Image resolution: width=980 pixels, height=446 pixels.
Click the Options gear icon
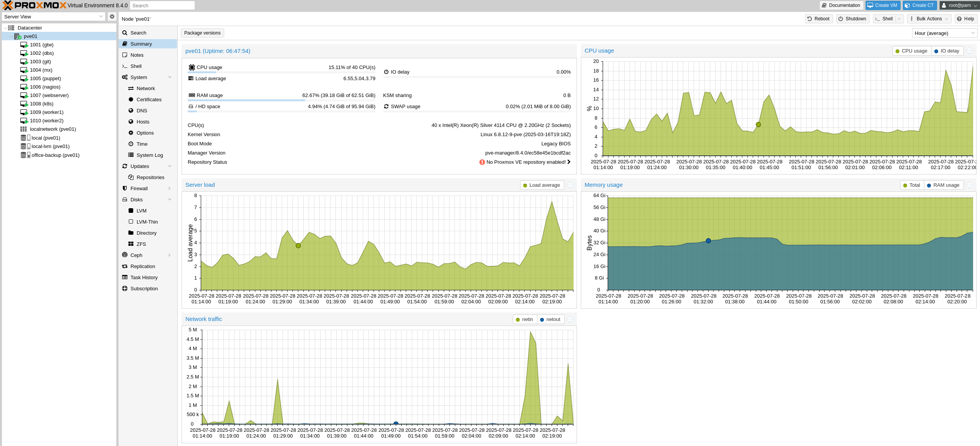[131, 133]
